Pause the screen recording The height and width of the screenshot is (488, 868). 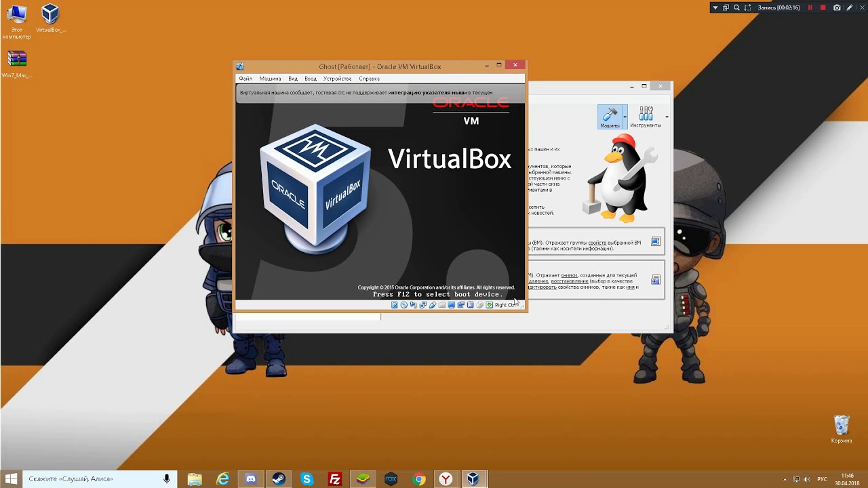tap(810, 7)
